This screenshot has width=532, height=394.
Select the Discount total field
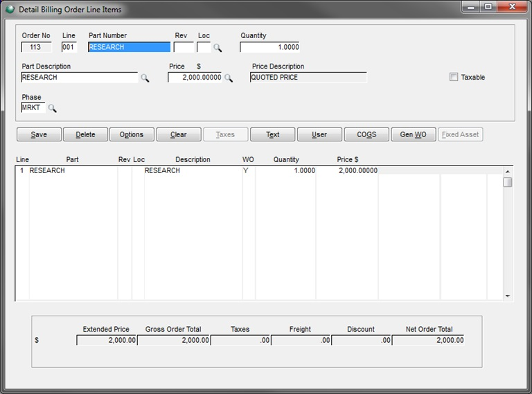[x=361, y=340]
